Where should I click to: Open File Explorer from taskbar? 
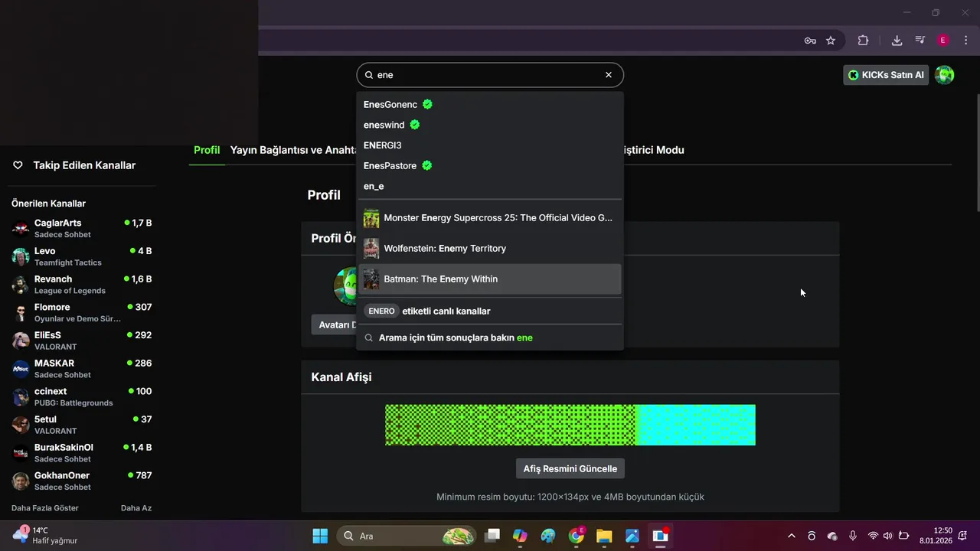coord(604,536)
